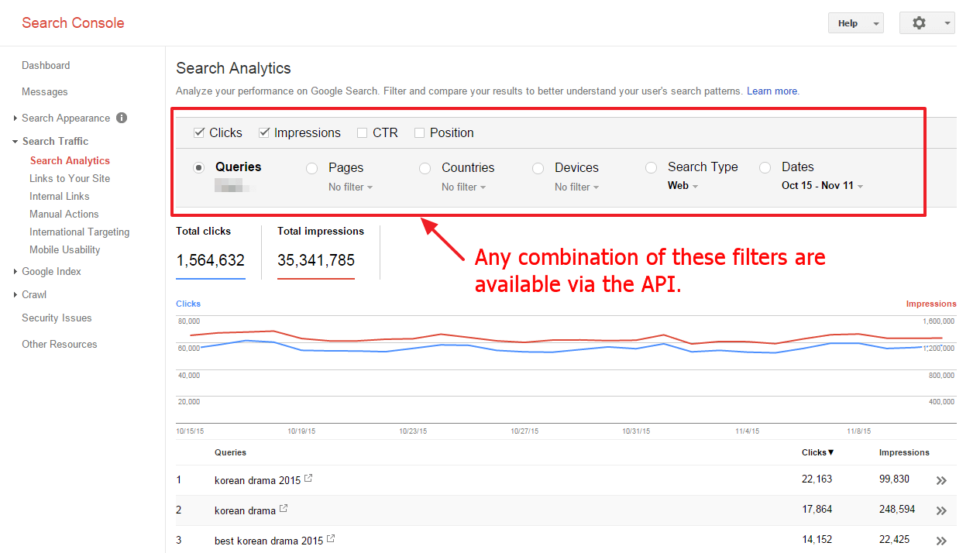Viewport: 980px width, 553px height.
Task: Sort table by Impressions column header
Action: (x=903, y=452)
